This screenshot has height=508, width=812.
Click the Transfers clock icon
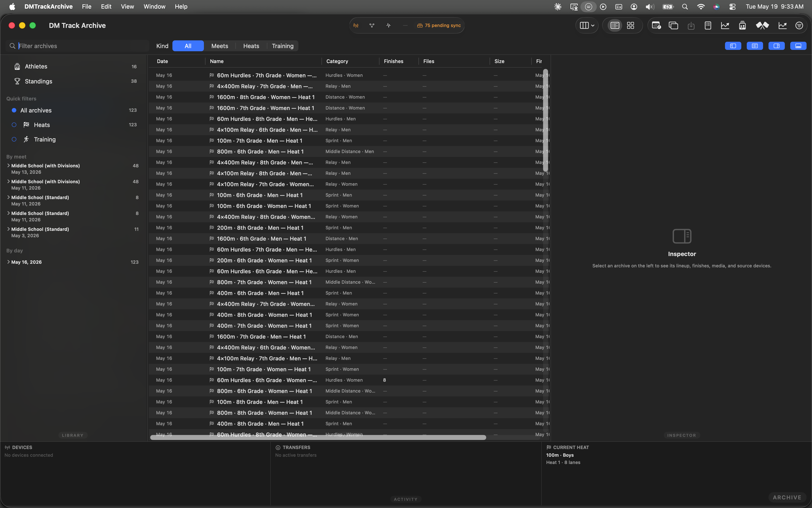click(x=278, y=447)
